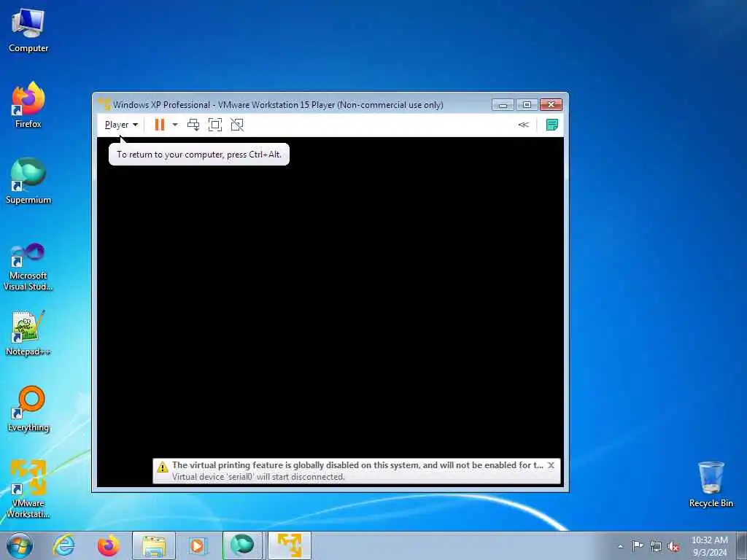Image resolution: width=747 pixels, height=560 pixels.
Task: Click the black virtual machine display area
Action: pyautogui.click(x=330, y=312)
